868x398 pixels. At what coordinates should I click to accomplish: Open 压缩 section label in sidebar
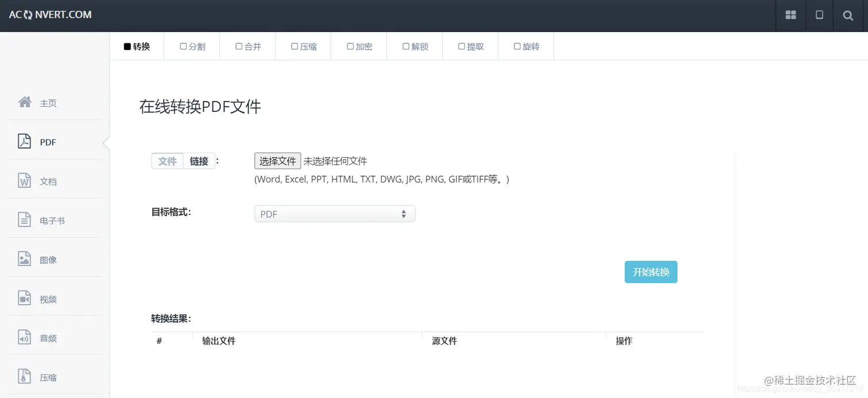point(48,378)
